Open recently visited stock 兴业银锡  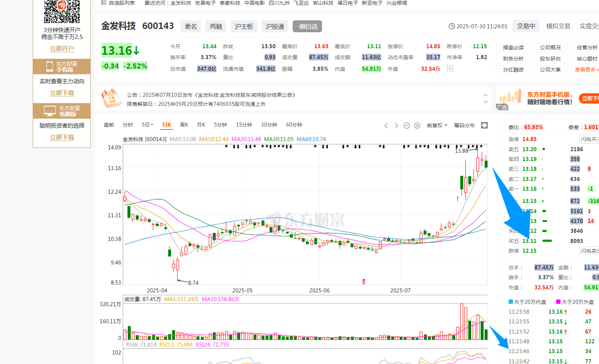tap(397, 3)
